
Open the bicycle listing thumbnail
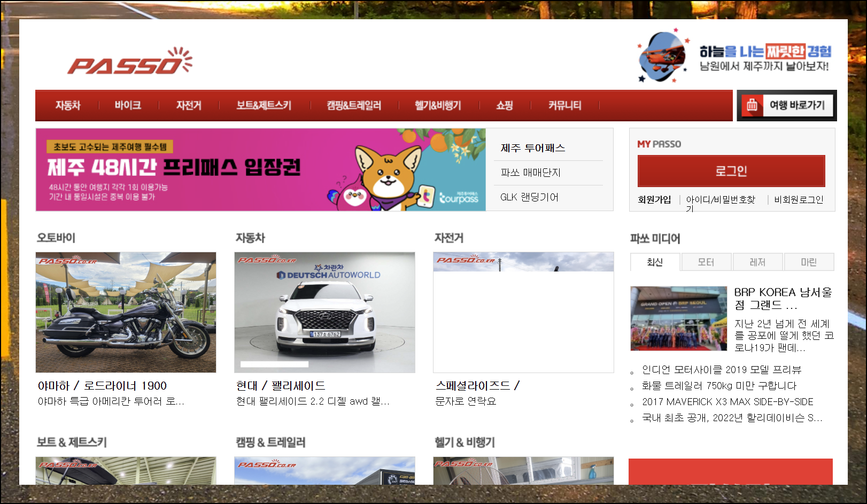coord(523,312)
